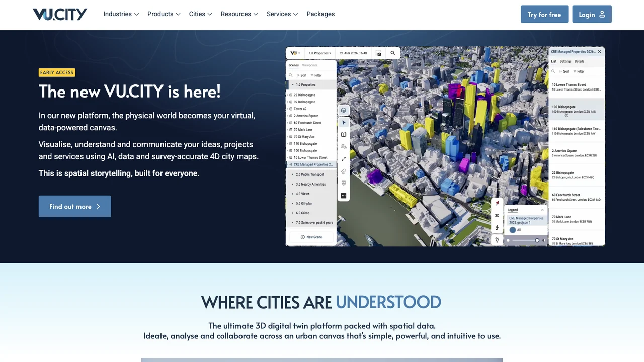Open the Resources dropdown menu

pos(239,14)
